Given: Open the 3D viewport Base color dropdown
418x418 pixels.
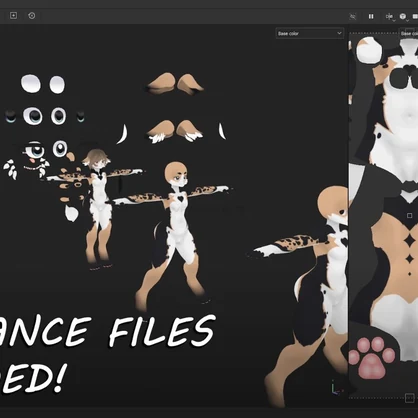Looking at the screenshot, I should tap(310, 33).
